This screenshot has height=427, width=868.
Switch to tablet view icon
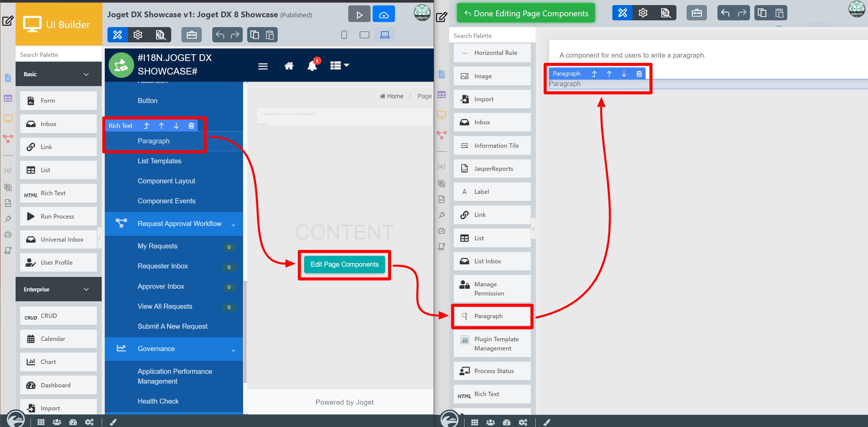click(x=364, y=35)
